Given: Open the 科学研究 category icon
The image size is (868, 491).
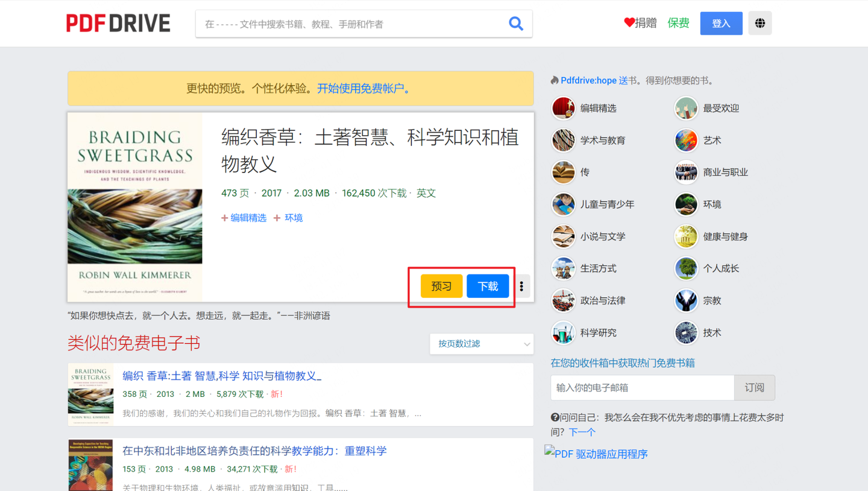Looking at the screenshot, I should click(x=563, y=332).
